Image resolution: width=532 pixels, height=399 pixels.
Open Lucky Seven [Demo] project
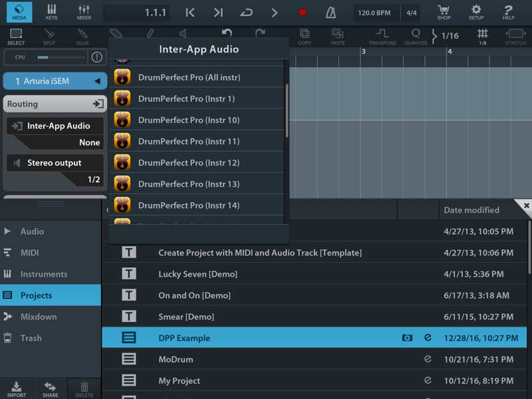point(314,274)
